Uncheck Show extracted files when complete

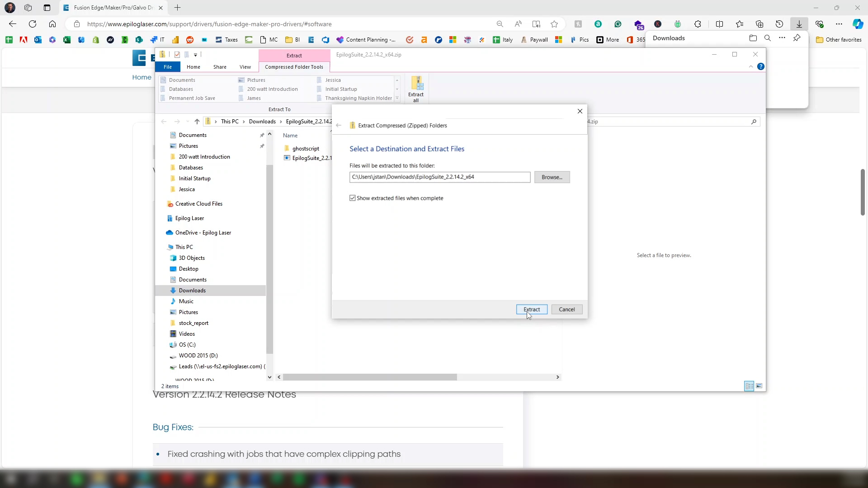coord(353,198)
